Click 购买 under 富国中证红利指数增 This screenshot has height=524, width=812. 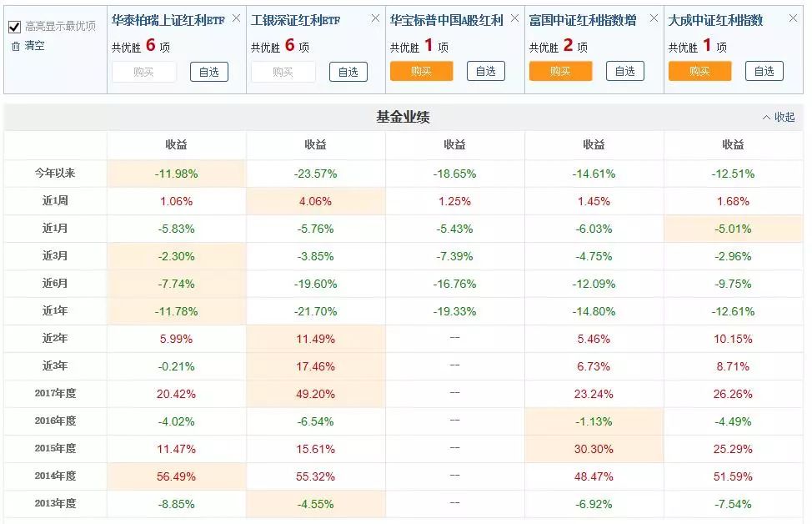(562, 71)
